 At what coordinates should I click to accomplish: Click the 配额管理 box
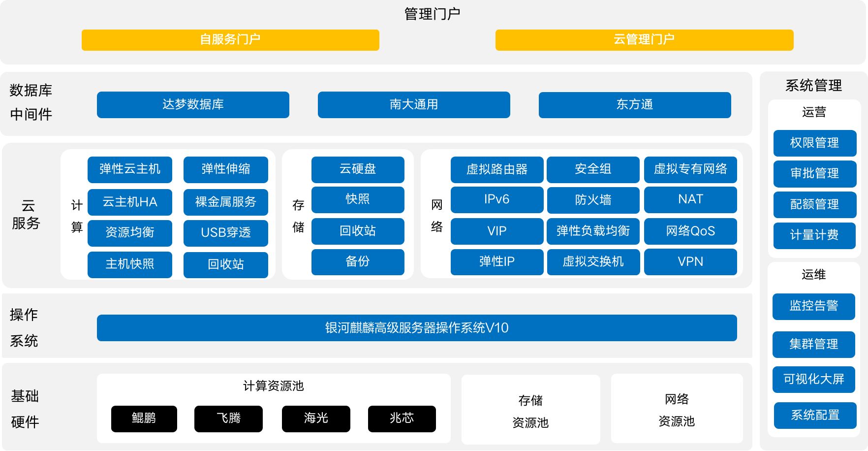pyautogui.click(x=815, y=205)
